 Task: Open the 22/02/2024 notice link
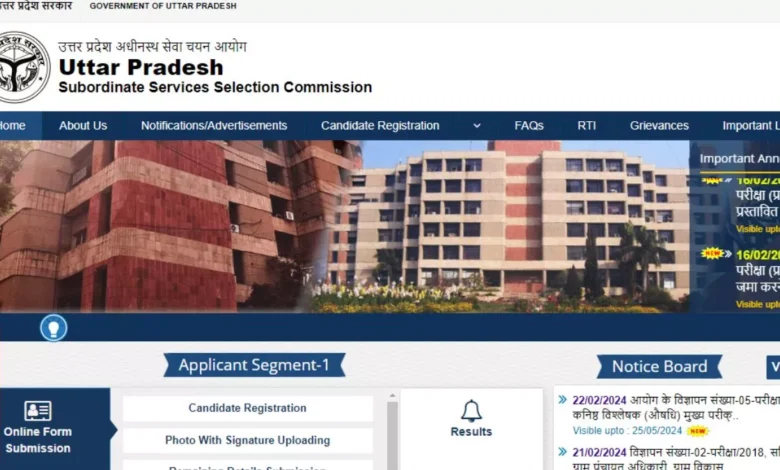pos(676,408)
